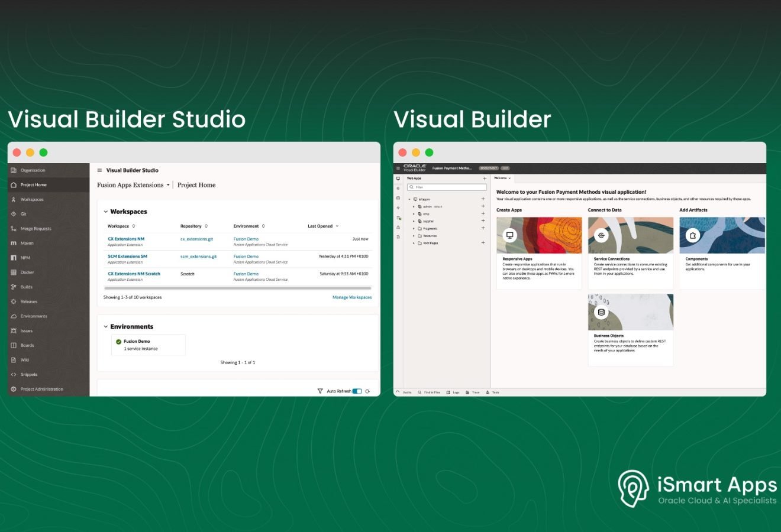781x532 pixels.
Task: Open SCM Extensions SM workspace link
Action: 127,257
